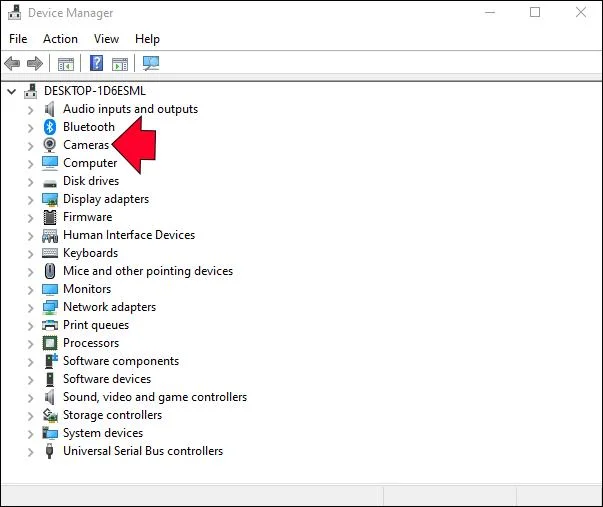The height and width of the screenshot is (507, 603).
Task: Click the Back arrow toolbar icon
Action: [x=12, y=63]
